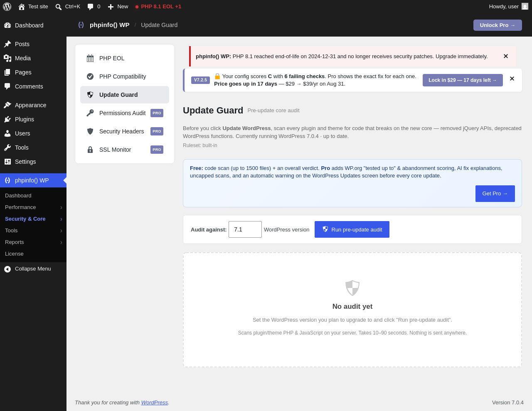Image resolution: width=532 pixels, height=411 pixels.
Task: Open Permissions Audit in the side panel
Action: point(125,113)
